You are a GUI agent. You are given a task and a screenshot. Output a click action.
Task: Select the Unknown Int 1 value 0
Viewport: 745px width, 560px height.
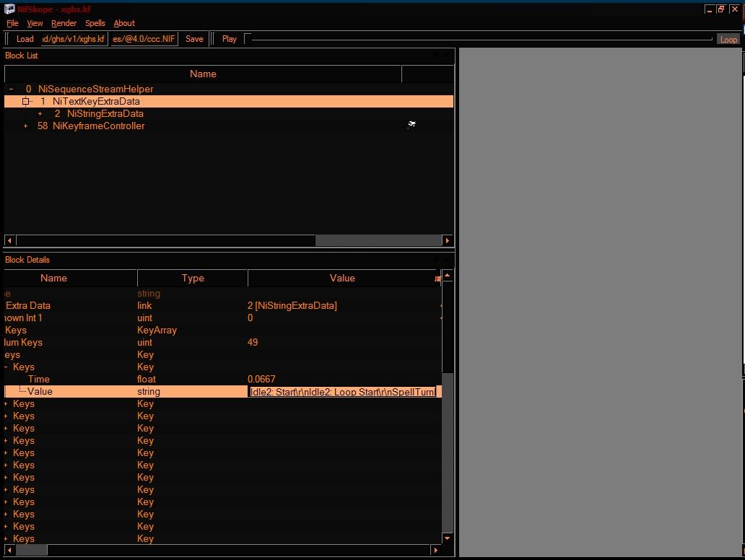click(250, 318)
